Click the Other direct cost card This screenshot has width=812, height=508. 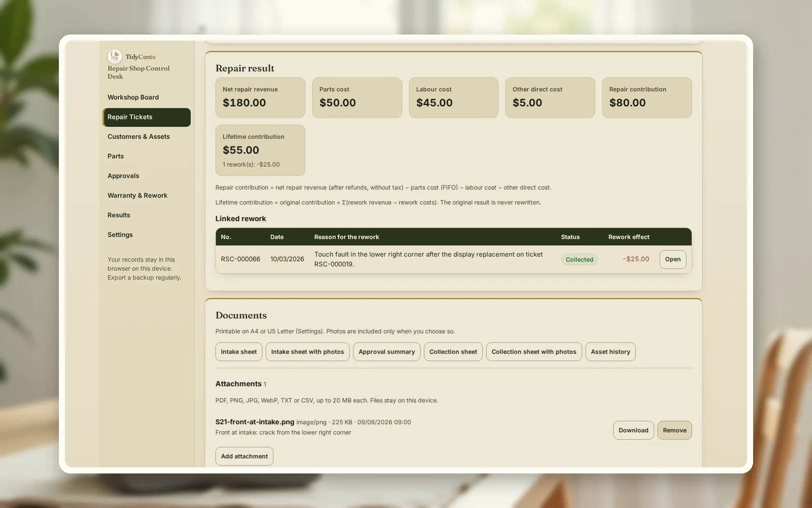[x=550, y=98]
